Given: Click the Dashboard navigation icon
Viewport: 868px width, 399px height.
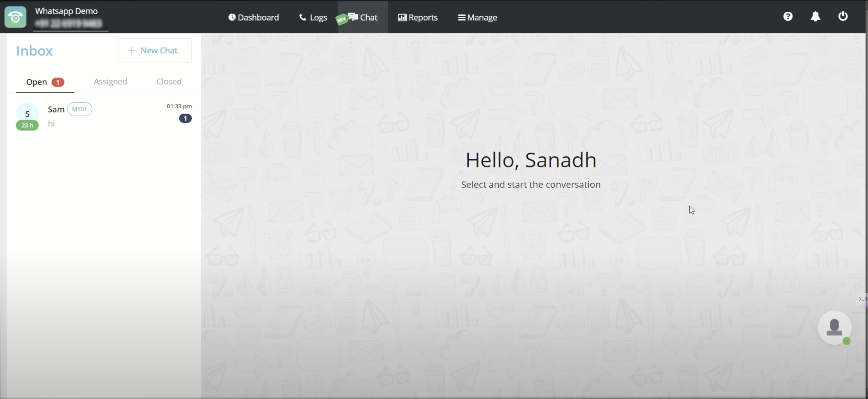Looking at the screenshot, I should tap(230, 17).
